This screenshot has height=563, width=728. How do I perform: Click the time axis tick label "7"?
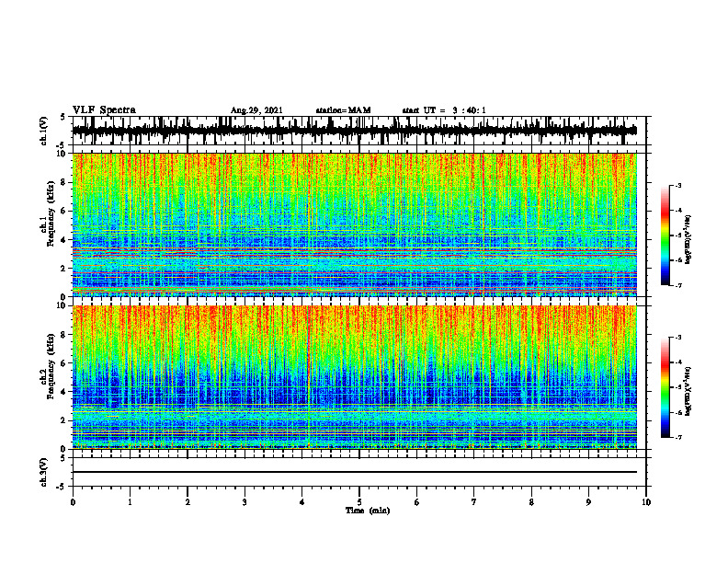(474, 502)
